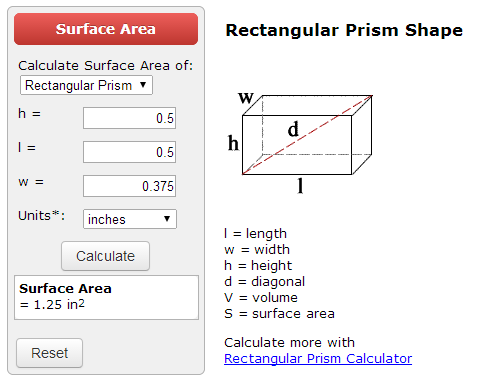The image size is (478, 383).
Task: Click the 'l = length' legend text
Action: pyautogui.click(x=255, y=234)
